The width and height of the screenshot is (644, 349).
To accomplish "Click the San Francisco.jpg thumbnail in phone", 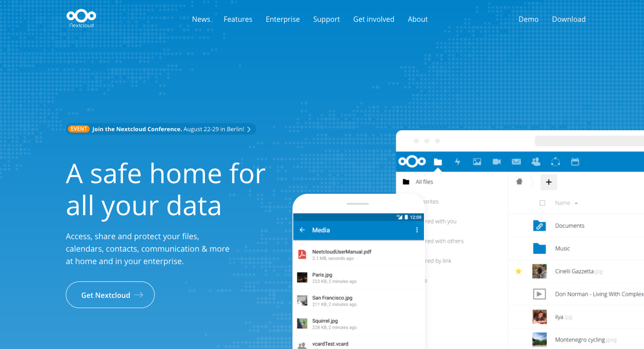I will point(302,301).
